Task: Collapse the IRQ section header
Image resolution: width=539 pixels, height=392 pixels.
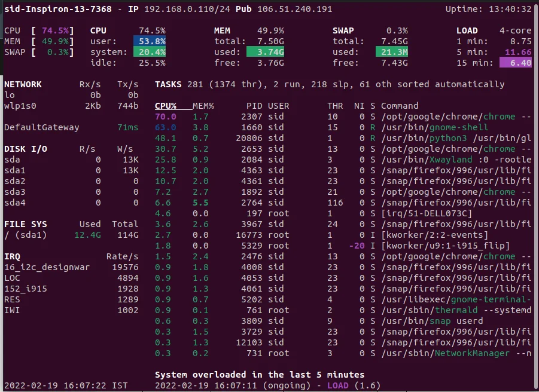Action: [x=12, y=256]
